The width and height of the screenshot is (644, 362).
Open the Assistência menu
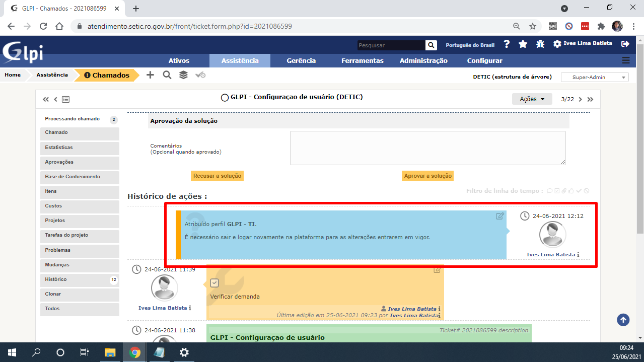tap(240, 60)
